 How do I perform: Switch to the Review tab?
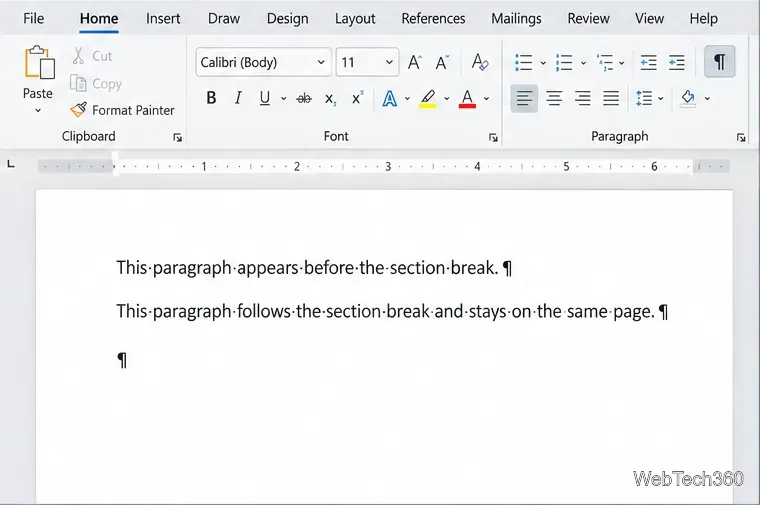pyautogui.click(x=588, y=18)
